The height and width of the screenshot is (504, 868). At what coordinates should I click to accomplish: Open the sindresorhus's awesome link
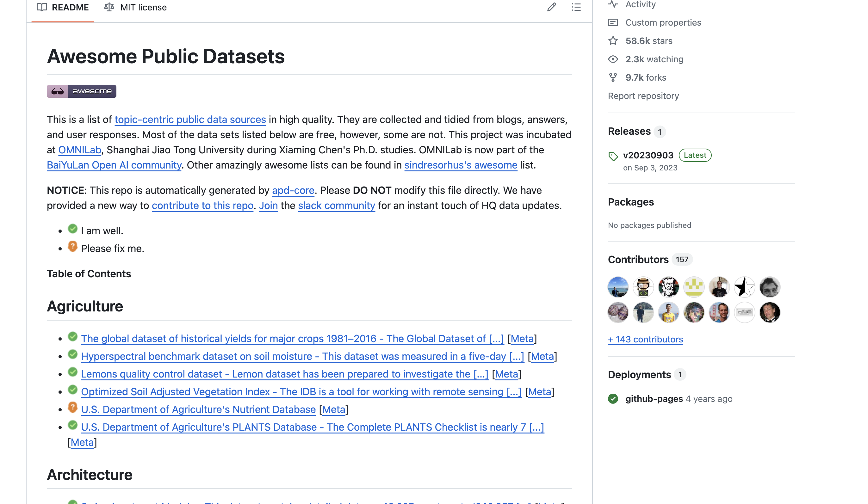click(x=461, y=165)
